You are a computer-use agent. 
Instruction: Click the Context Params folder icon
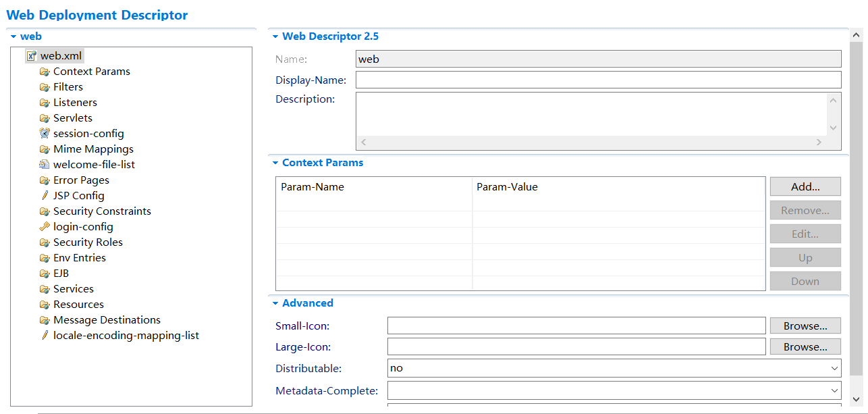(45, 72)
